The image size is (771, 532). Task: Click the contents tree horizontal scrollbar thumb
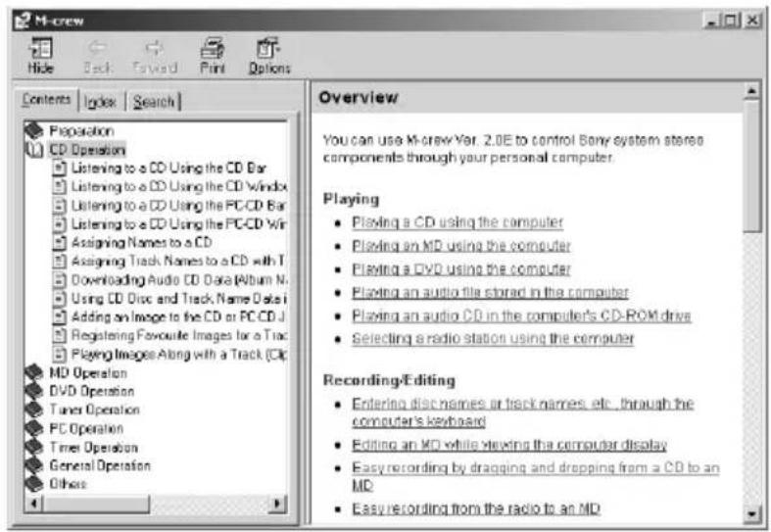(96, 504)
